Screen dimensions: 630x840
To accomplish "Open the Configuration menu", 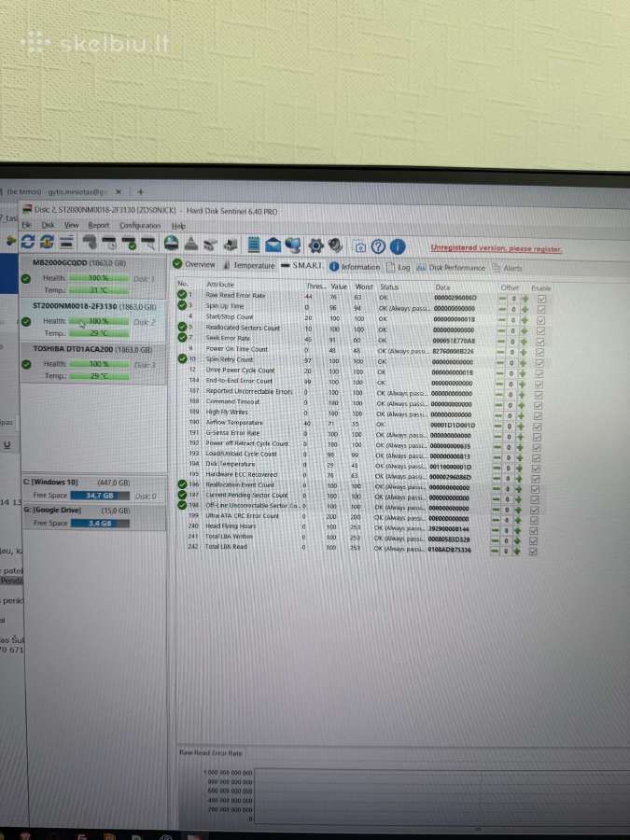I will [140, 226].
